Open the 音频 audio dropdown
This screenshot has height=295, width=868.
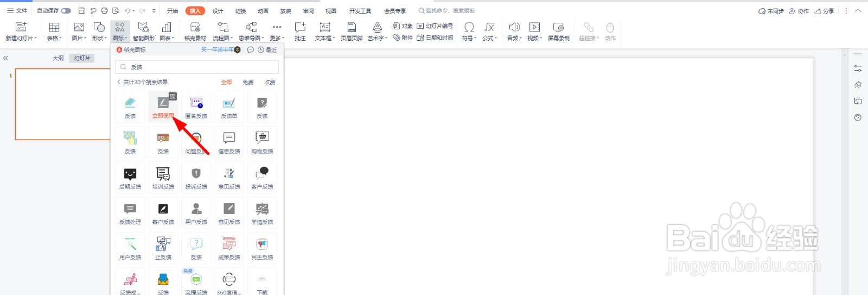(514, 32)
